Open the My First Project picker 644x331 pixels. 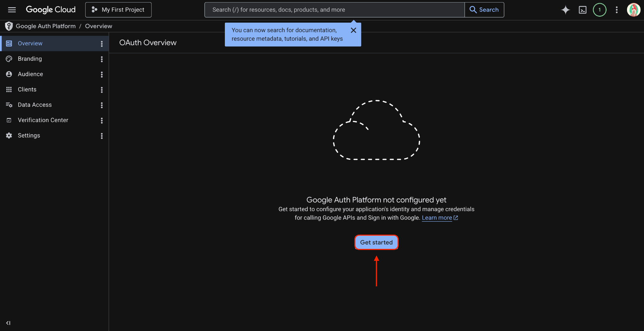click(118, 10)
